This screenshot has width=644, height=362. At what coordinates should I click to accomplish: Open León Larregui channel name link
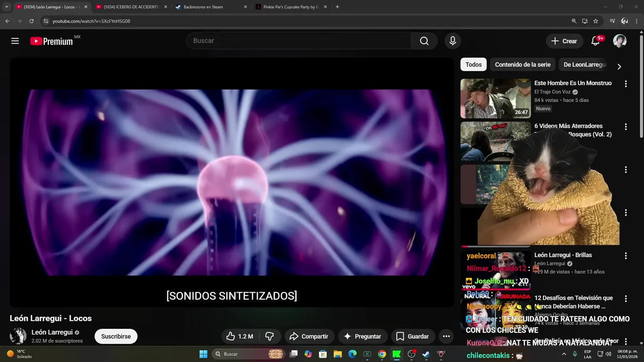[x=52, y=332]
